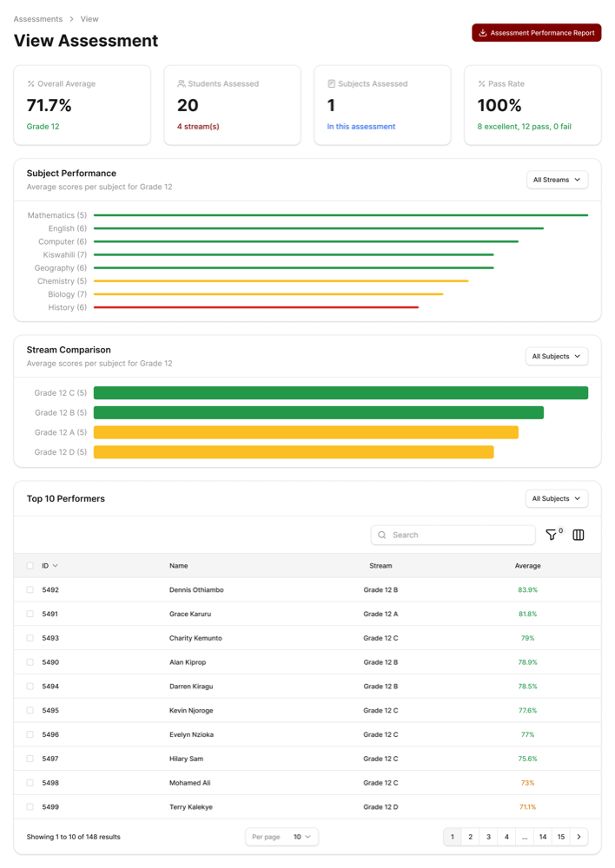This screenshot has height=868, width=615.
Task: Open Top 10 Performers All Subjects dropdown
Action: (x=556, y=499)
